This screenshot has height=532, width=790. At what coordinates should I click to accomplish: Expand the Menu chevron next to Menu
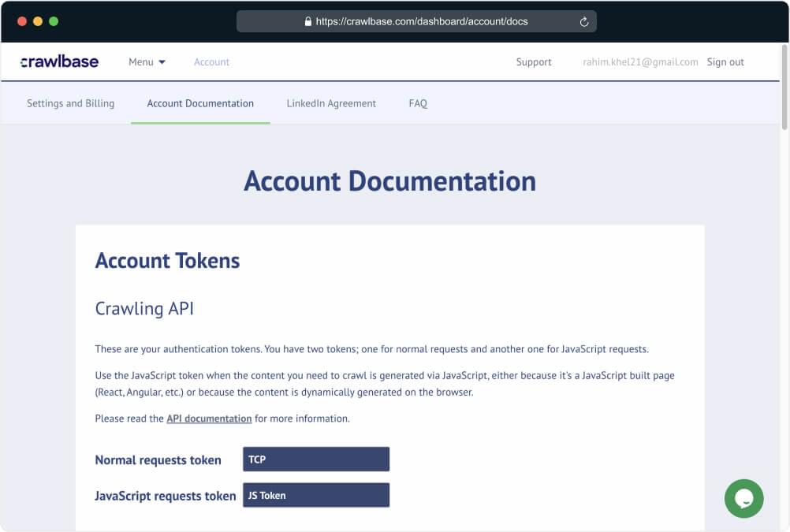click(x=163, y=61)
